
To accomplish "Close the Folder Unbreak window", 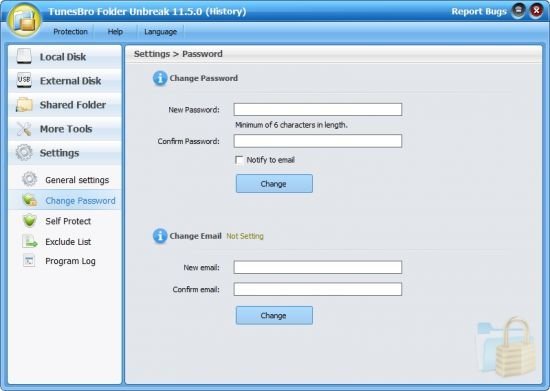I will (536, 11).
